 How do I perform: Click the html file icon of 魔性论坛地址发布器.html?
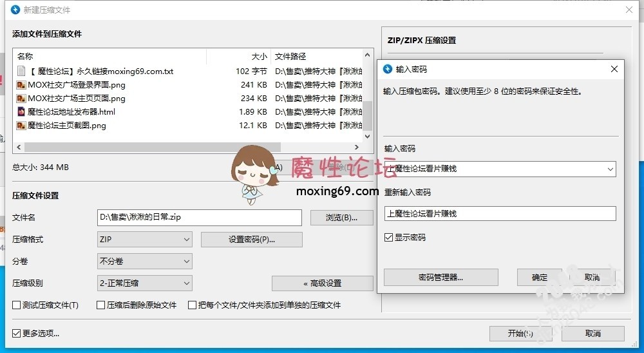tap(21, 112)
